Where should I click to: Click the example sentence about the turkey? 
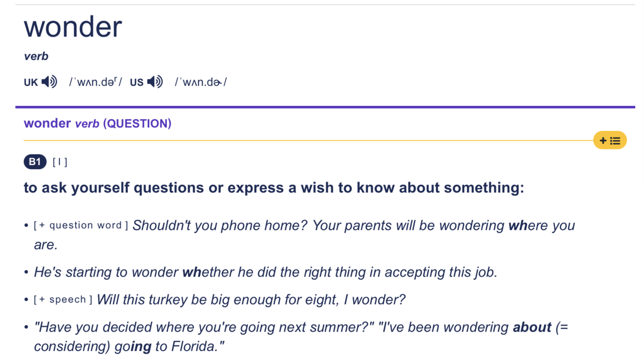pos(251,299)
